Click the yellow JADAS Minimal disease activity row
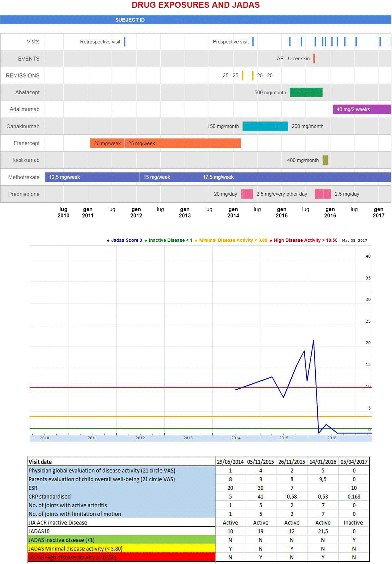This screenshot has height=564, width=392. (x=122, y=549)
